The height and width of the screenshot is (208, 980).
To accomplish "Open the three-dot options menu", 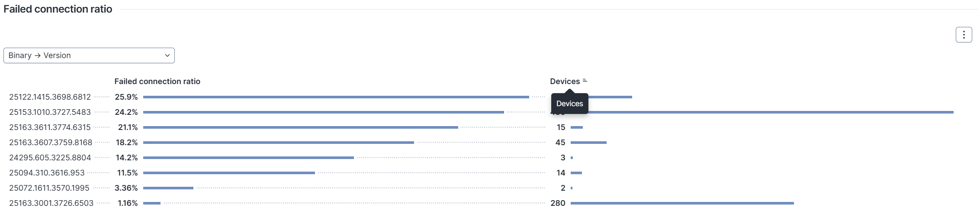I will [x=964, y=35].
